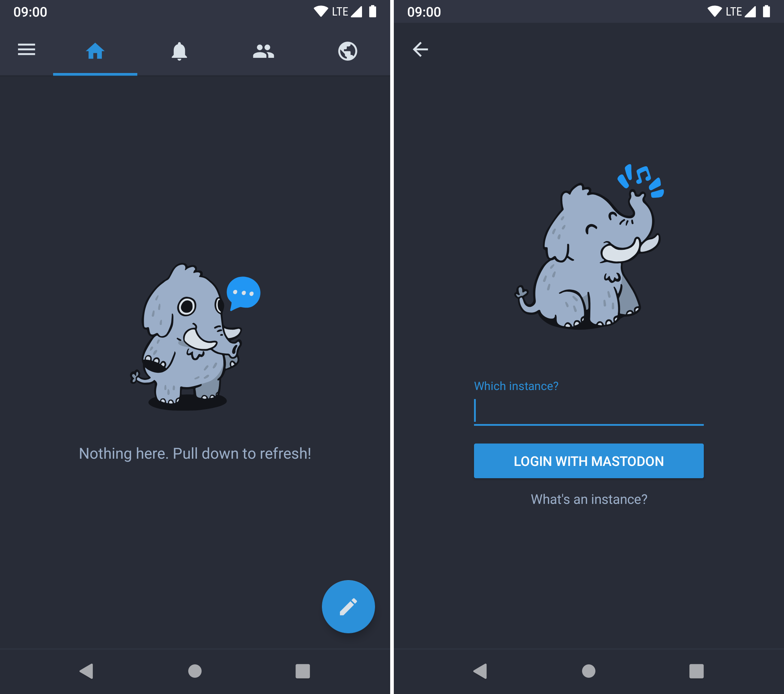Open the Federated timeline globe tab
This screenshot has height=694, width=784.
[348, 51]
